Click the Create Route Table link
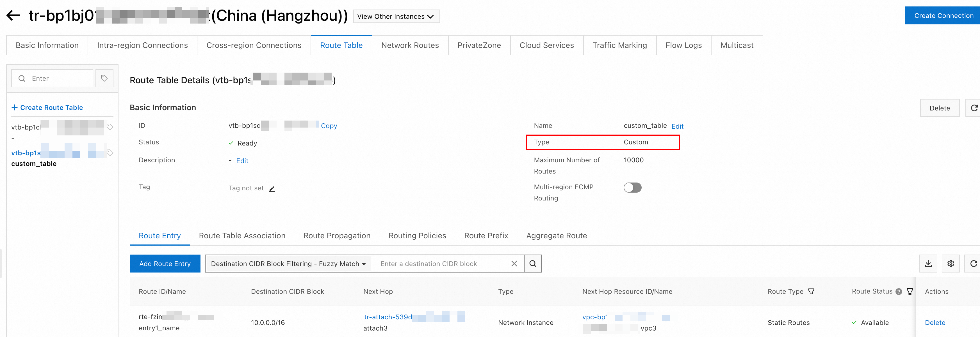980x337 pixels. click(x=47, y=108)
